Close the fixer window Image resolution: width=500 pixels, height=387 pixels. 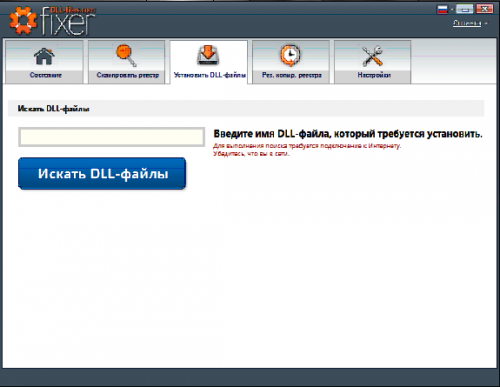pos(484,9)
